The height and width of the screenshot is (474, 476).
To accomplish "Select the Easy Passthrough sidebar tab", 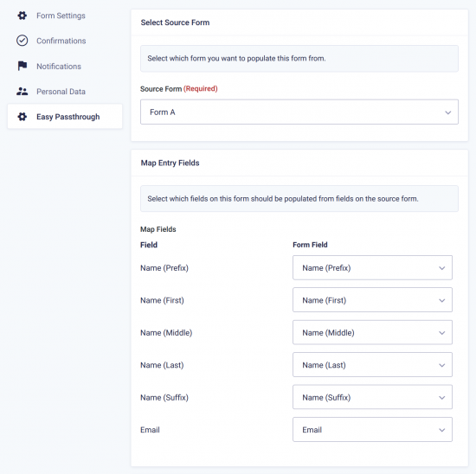I will click(x=65, y=117).
